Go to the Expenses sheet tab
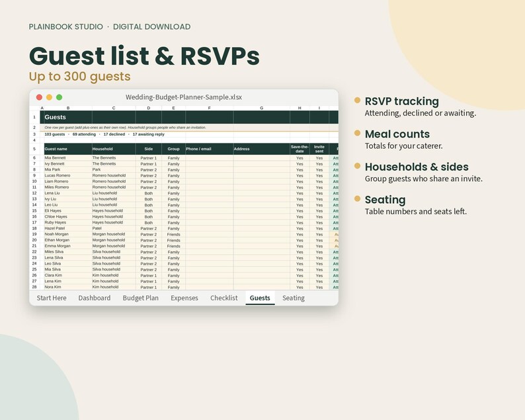525x420 pixels. point(184,298)
